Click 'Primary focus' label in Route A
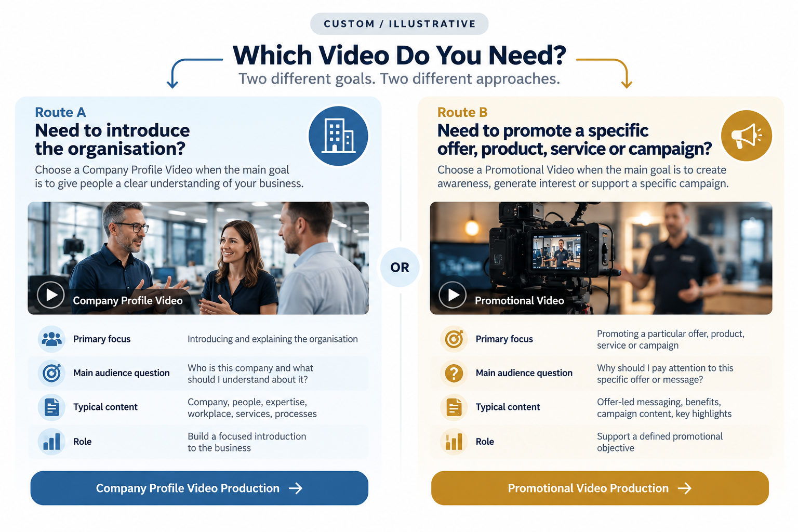This screenshot has height=532, width=798. pyautogui.click(x=102, y=339)
